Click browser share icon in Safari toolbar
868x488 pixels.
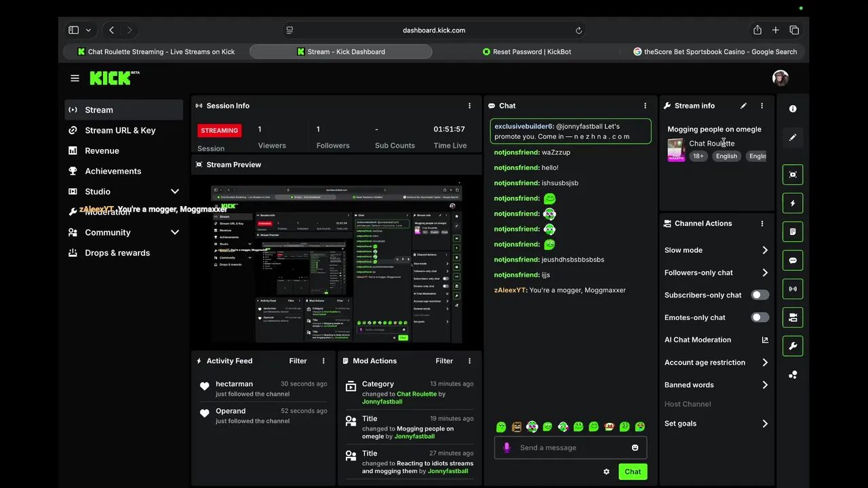(x=757, y=30)
